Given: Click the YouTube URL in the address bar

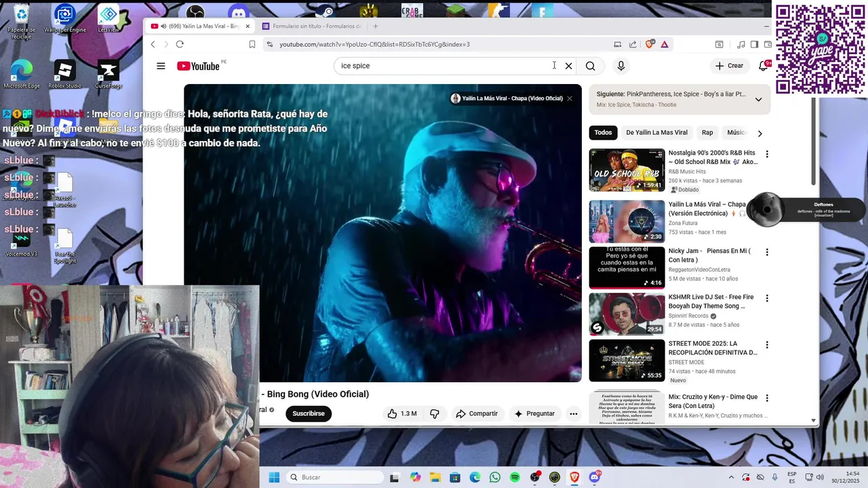Looking at the screenshot, I should [374, 44].
